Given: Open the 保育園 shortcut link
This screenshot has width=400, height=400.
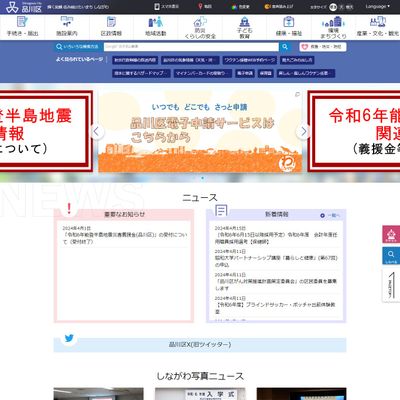Looking at the screenshot, I should (x=266, y=73).
